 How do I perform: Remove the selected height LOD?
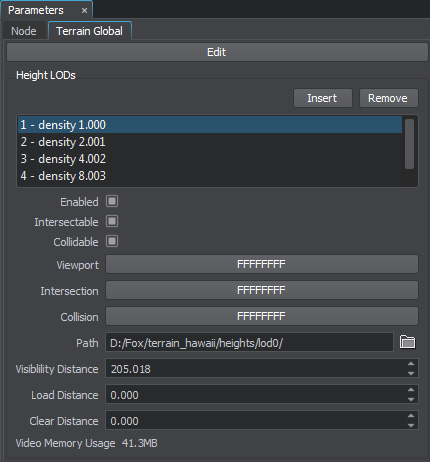point(388,98)
